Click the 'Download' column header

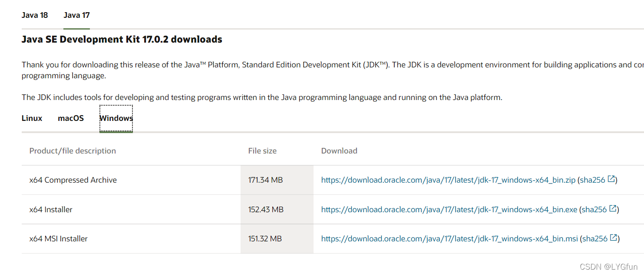tap(339, 151)
